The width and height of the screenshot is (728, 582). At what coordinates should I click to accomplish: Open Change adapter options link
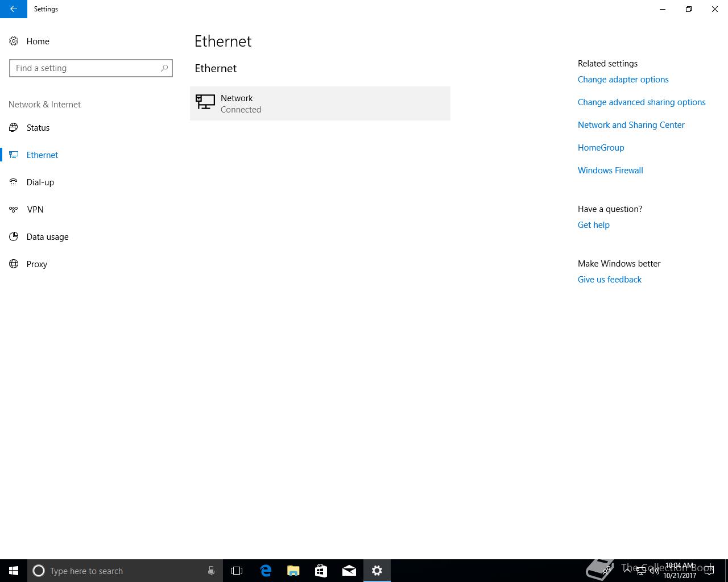click(x=623, y=80)
